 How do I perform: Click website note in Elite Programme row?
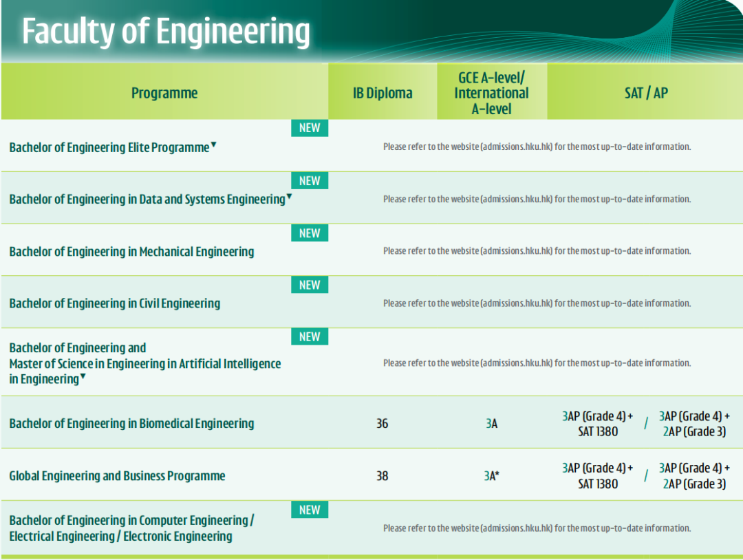[537, 147]
